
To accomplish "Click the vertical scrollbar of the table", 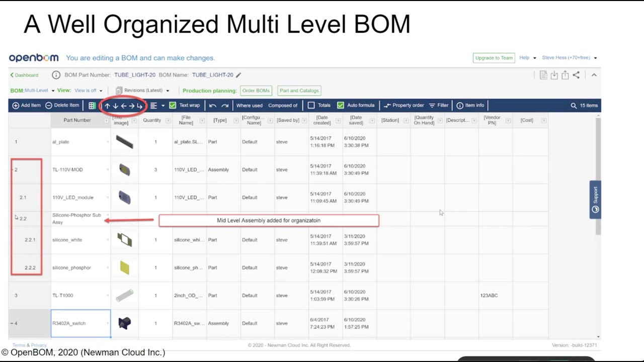I will (x=598, y=176).
